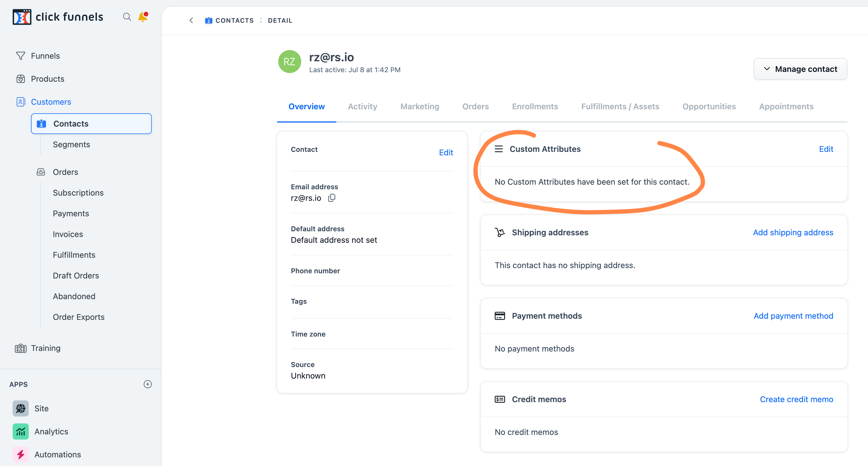868x466 pixels.
Task: Open Fulfillments in the sidebar
Action: [74, 255]
